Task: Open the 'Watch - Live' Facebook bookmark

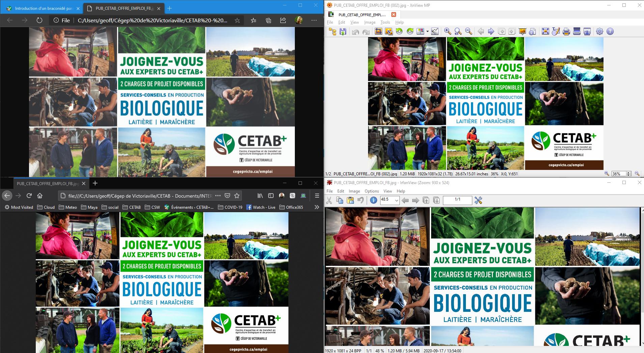Action: 261,207
